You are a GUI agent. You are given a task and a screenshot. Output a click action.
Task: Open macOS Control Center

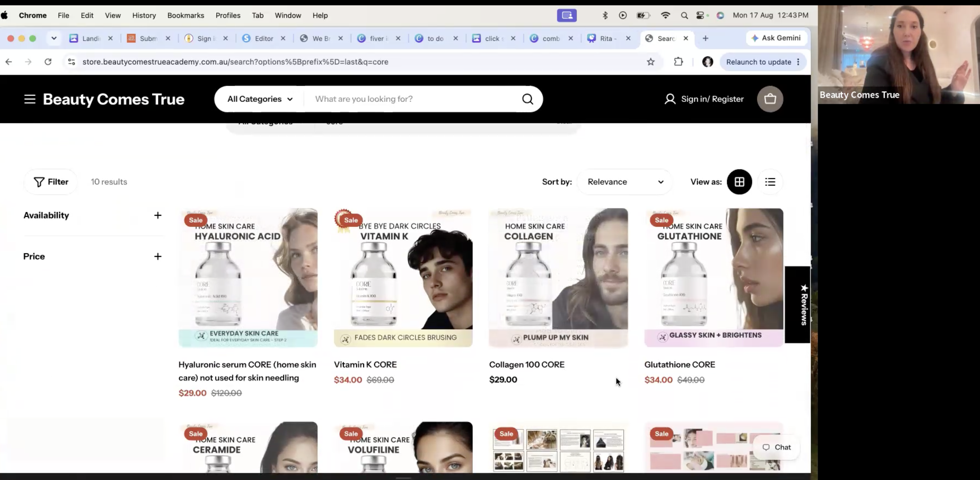coord(700,15)
